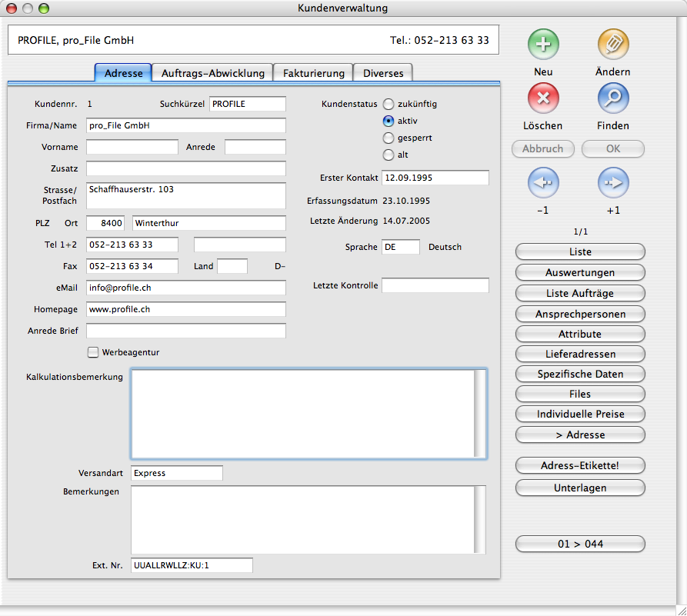The image size is (687, 616).
Task: Open the Fakturierung tab
Action: [313, 73]
